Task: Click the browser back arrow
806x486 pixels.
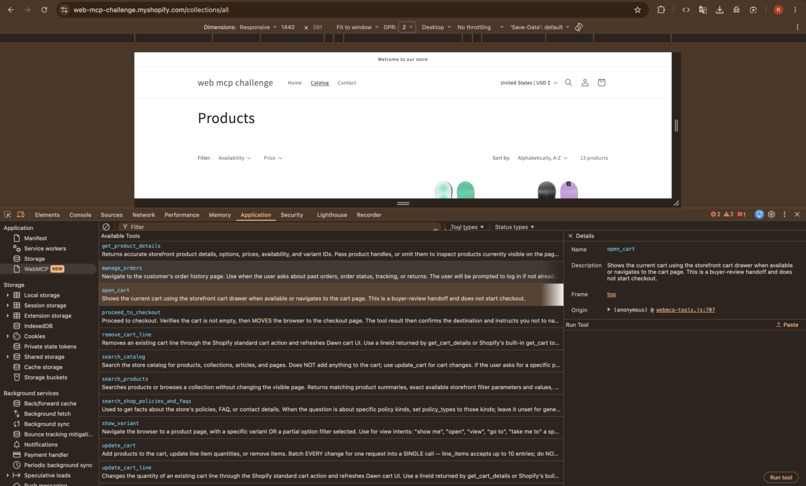Action: [x=11, y=10]
